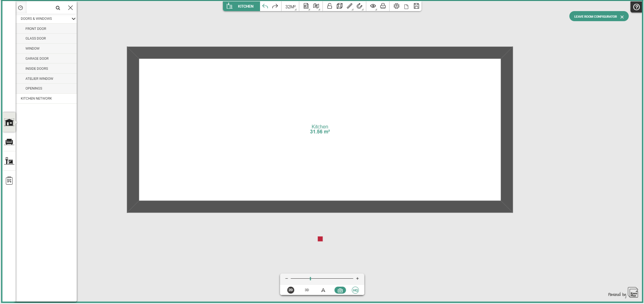The width and height of the screenshot is (644, 304).
Task: Click Leave Room Configurator button
Action: tap(599, 16)
